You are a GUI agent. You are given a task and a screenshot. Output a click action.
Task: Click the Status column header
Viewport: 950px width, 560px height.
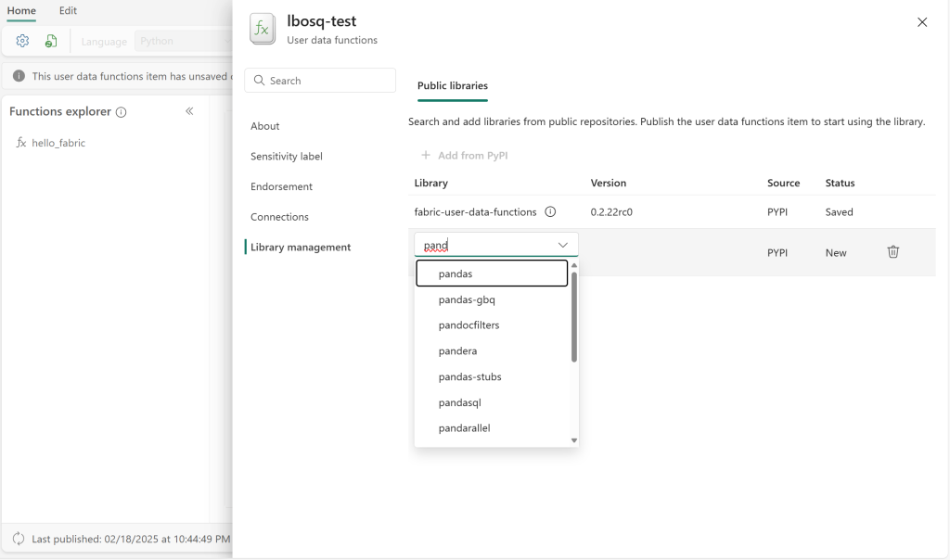point(840,183)
